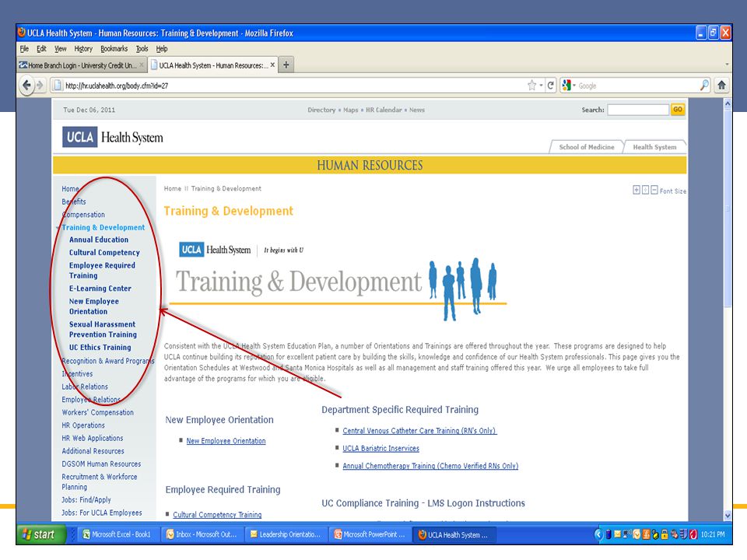Open Central Venous Catheter Care Training link
Image resolution: width=747 pixels, height=560 pixels.
click(419, 430)
